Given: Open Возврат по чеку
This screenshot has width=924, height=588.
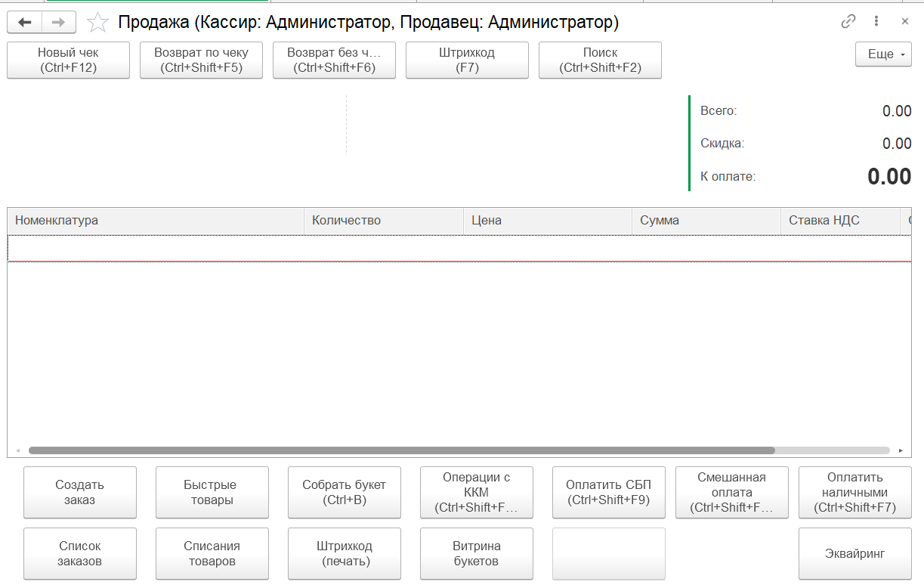Looking at the screenshot, I should [201, 60].
